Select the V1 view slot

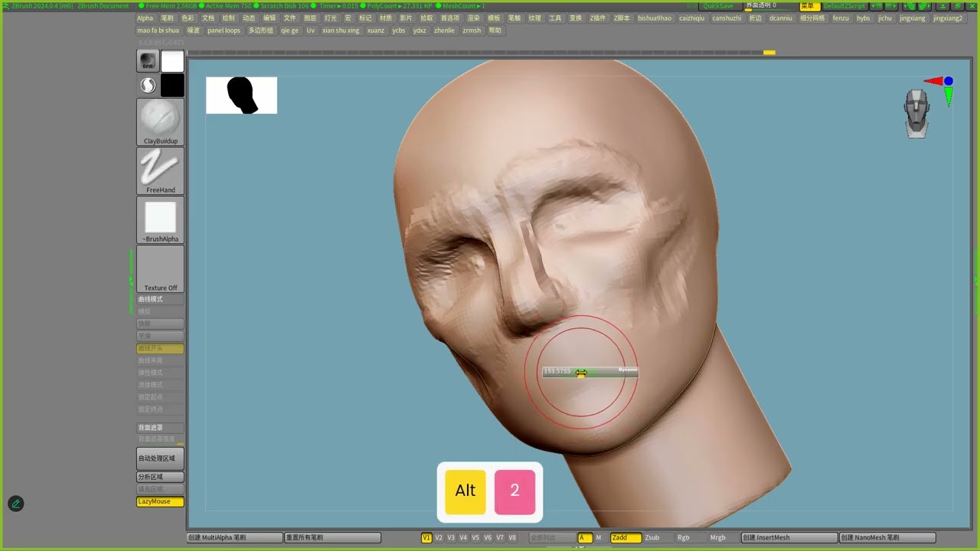tap(426, 538)
